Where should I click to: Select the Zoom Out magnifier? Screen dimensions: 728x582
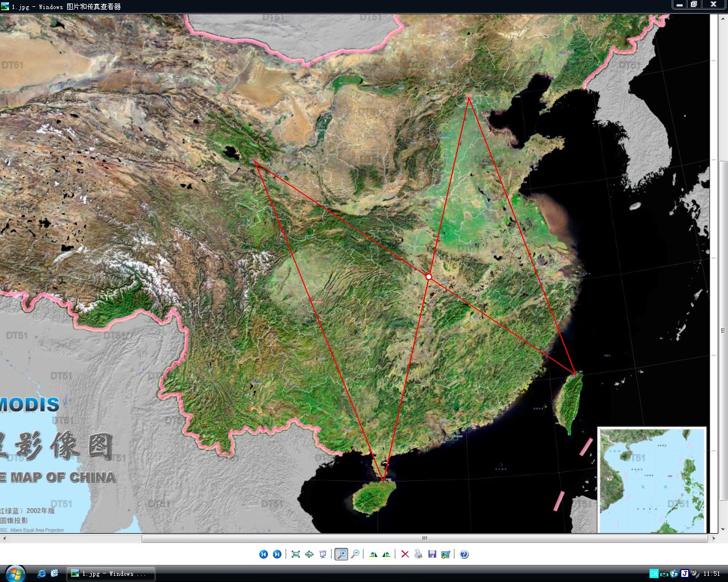[355, 554]
